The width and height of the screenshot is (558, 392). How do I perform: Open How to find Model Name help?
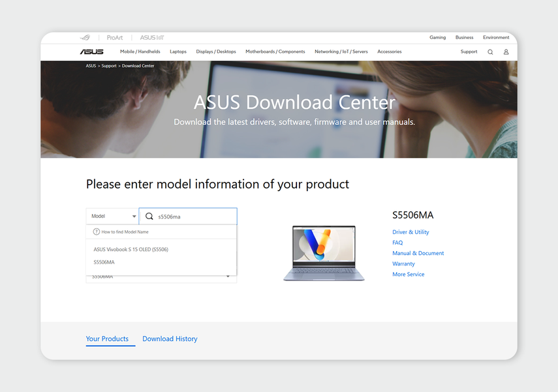coord(125,232)
